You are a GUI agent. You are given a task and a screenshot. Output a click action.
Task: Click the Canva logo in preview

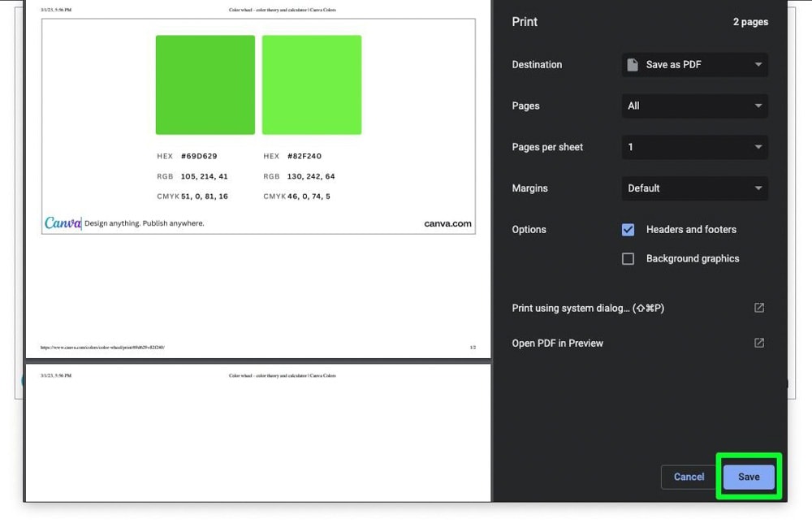[63, 223]
